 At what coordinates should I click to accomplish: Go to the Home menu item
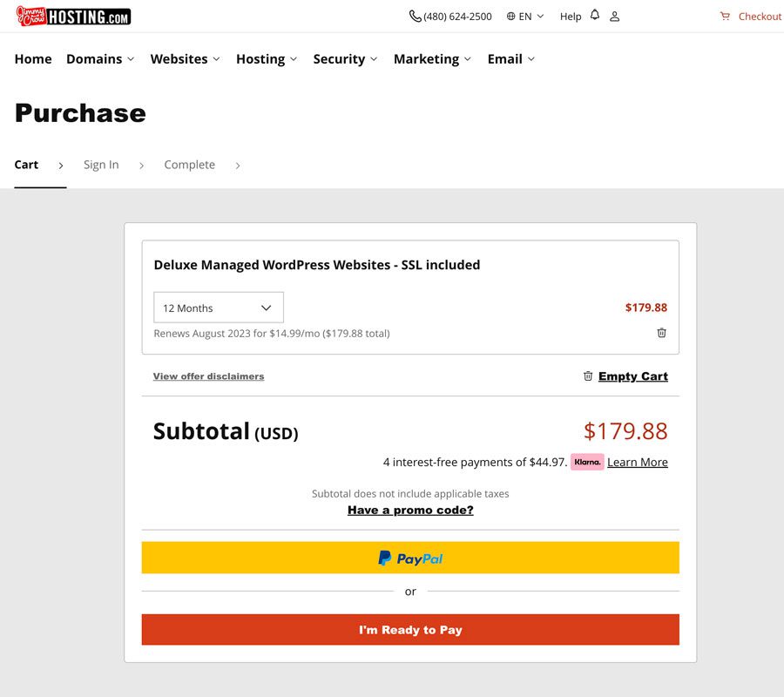(x=33, y=59)
